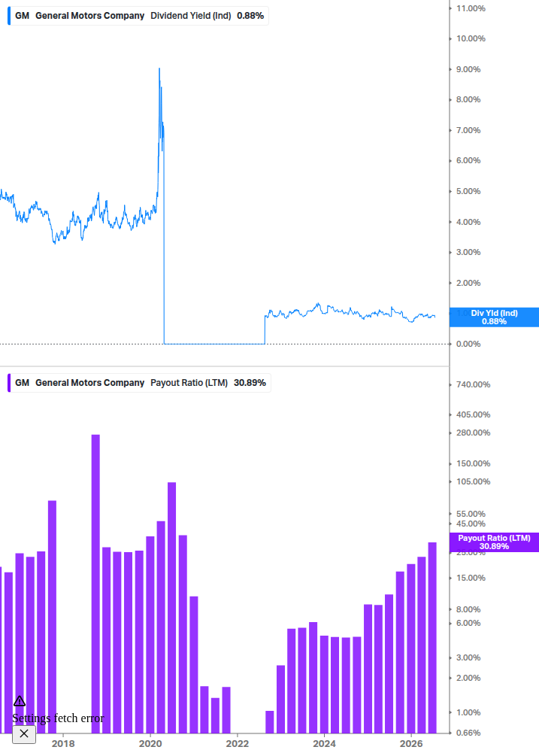Click the 'Settings fetch error' message text
Image resolution: width=539 pixels, height=756 pixels.
58,718
